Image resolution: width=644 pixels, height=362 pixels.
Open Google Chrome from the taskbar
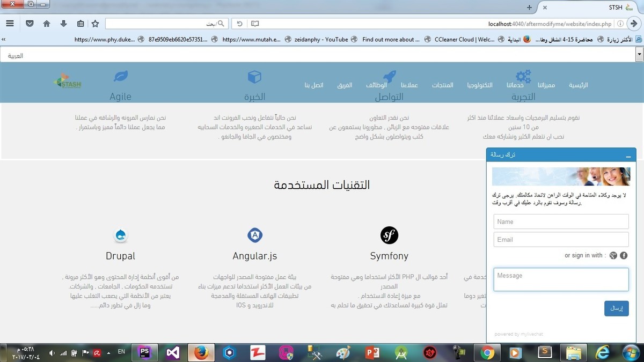(x=487, y=352)
